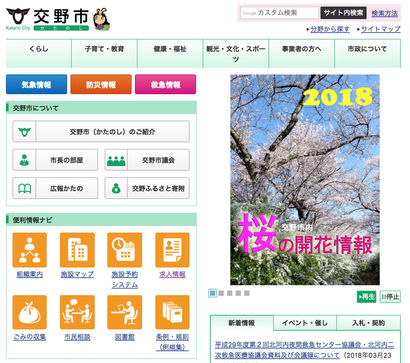The image size is (410, 363).
Task: Open the 組織案内 organization chart icon
Action: (x=29, y=250)
